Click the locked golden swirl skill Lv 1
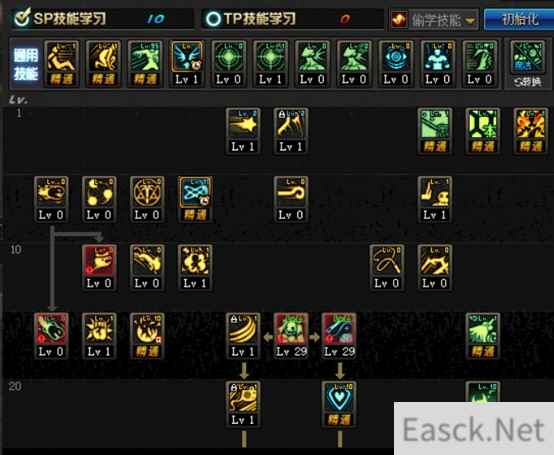 (x=243, y=404)
